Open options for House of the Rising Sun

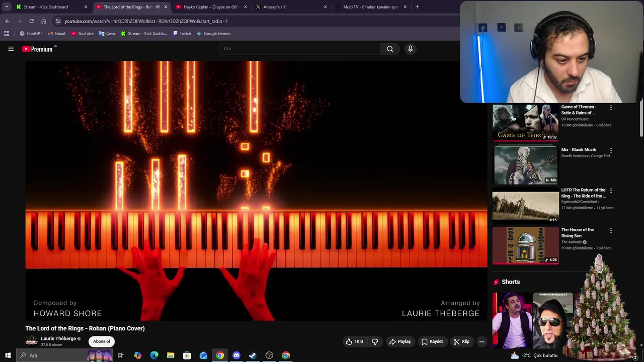point(611,231)
